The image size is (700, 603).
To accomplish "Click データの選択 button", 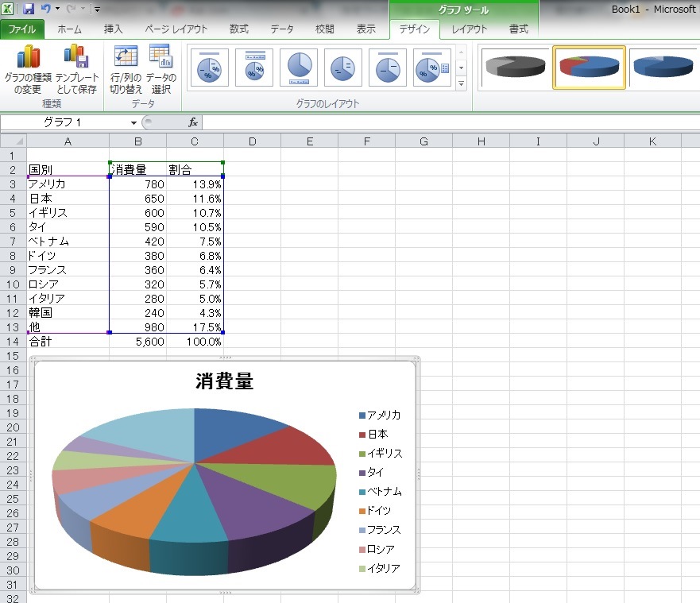I will (x=160, y=69).
